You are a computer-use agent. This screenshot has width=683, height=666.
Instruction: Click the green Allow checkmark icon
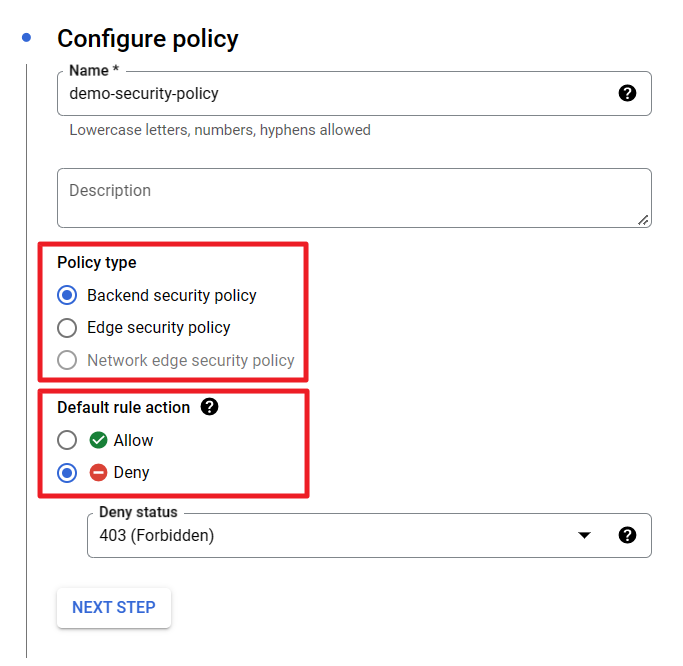98,440
